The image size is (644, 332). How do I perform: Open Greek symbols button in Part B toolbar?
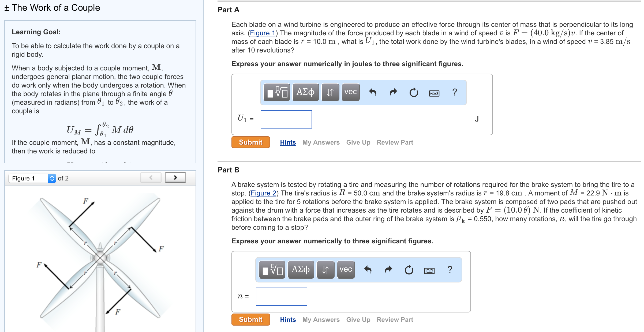click(x=301, y=270)
